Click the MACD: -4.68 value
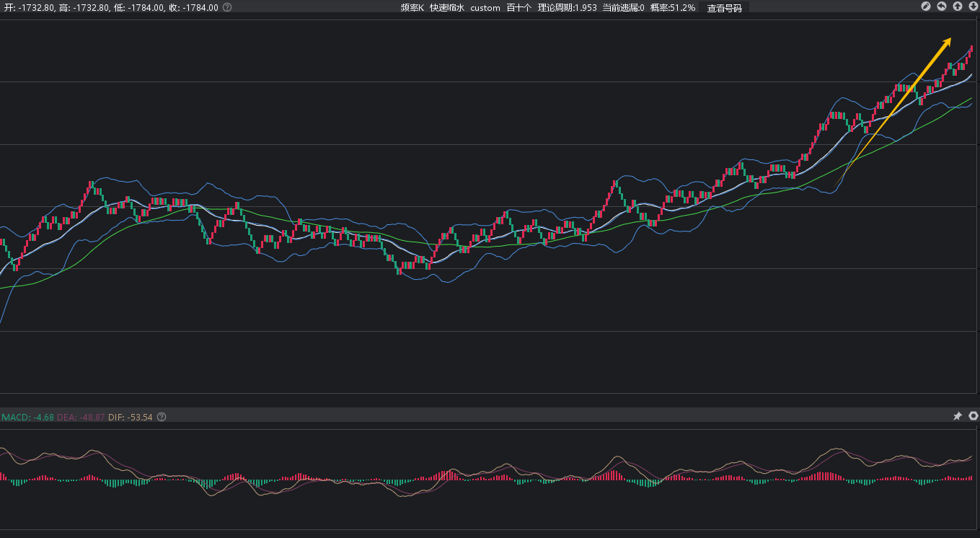980x538 pixels. (x=27, y=417)
